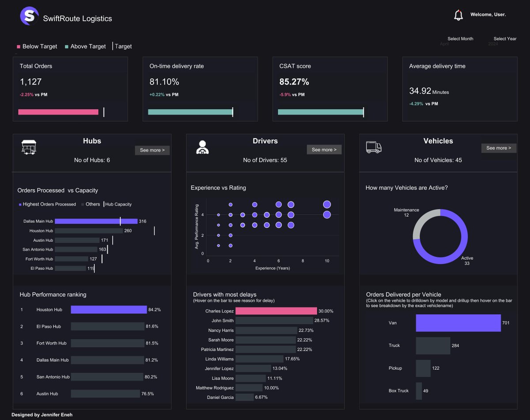Click the Highest Orders Processed legend marker
This screenshot has width=530, height=420.
20,204
